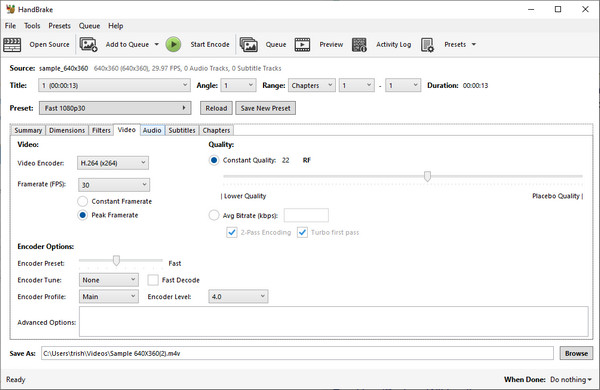Click the source name sample_640x360
The height and width of the screenshot is (390, 600).
pos(64,68)
